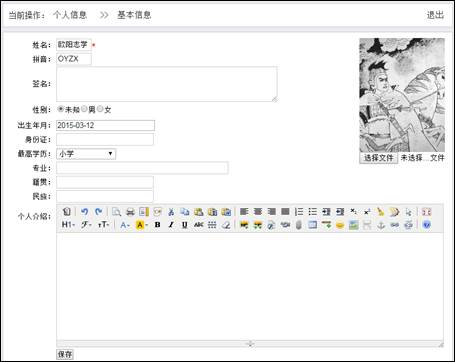Insert a numbered list

point(299,212)
